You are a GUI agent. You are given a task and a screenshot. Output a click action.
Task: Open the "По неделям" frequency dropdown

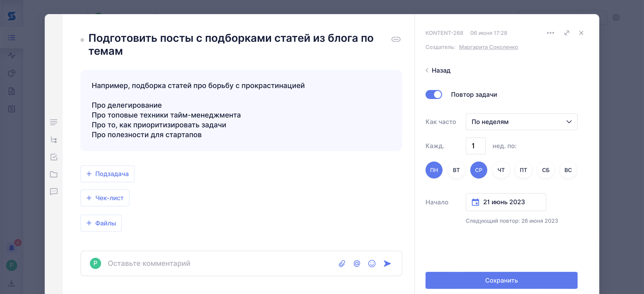point(521,122)
